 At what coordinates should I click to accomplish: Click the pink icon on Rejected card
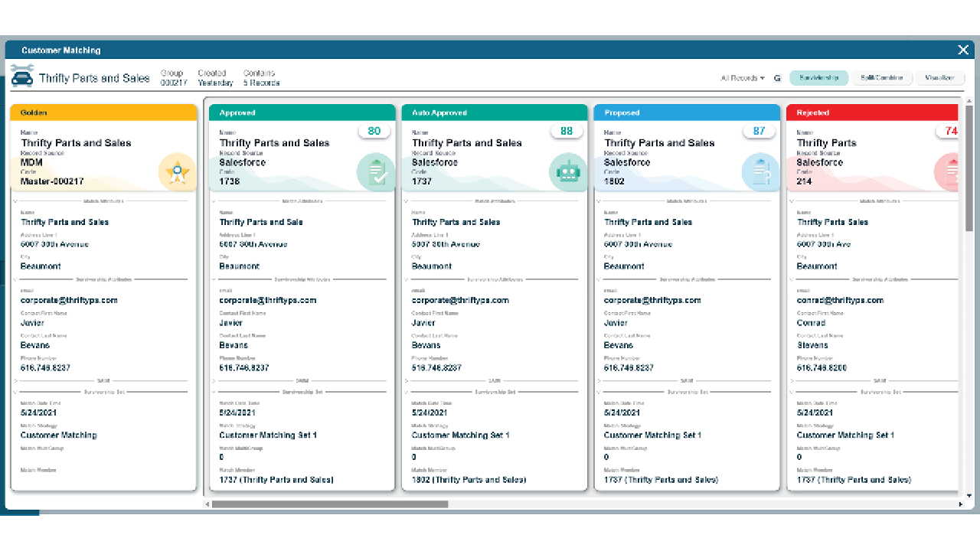coord(947,172)
